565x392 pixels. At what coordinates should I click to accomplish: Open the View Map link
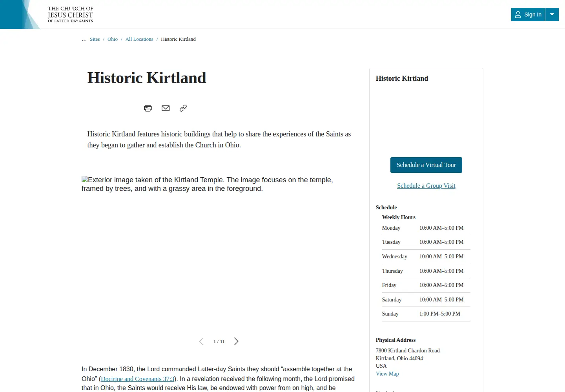click(387, 374)
